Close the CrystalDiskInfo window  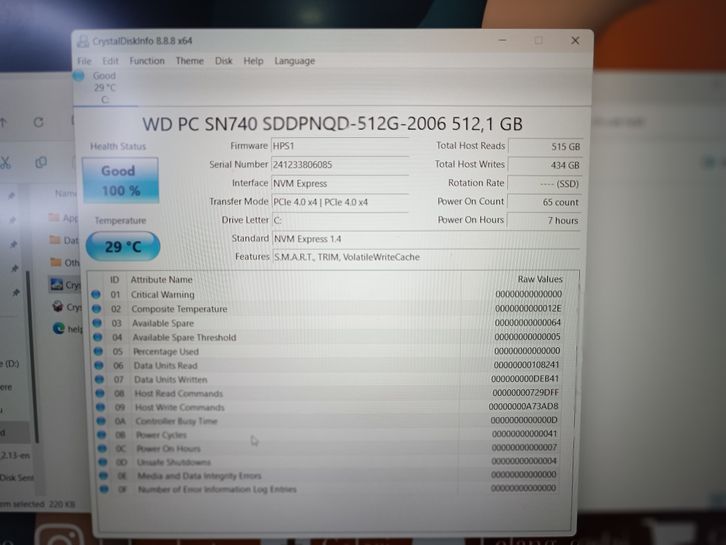(x=575, y=41)
